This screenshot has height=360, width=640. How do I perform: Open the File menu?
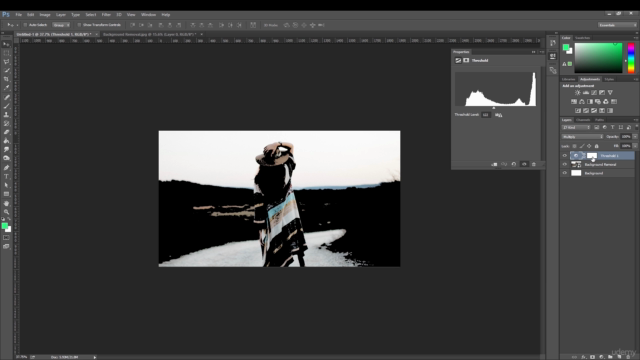tap(18, 15)
